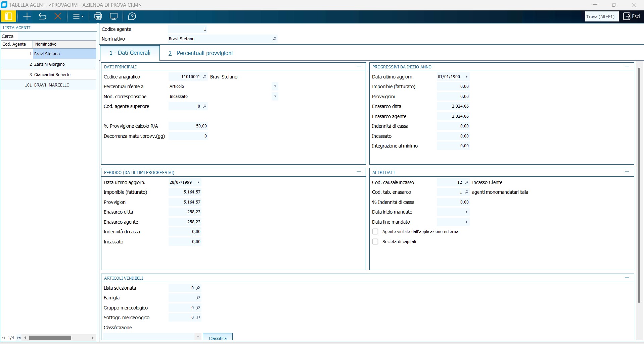Open the toolbar list menu dropdown

coord(78,16)
